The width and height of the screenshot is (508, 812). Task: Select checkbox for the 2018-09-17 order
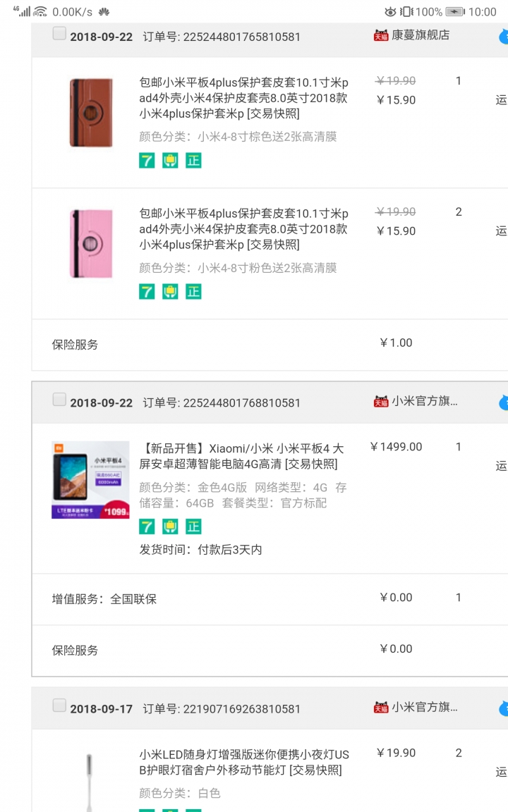click(59, 706)
